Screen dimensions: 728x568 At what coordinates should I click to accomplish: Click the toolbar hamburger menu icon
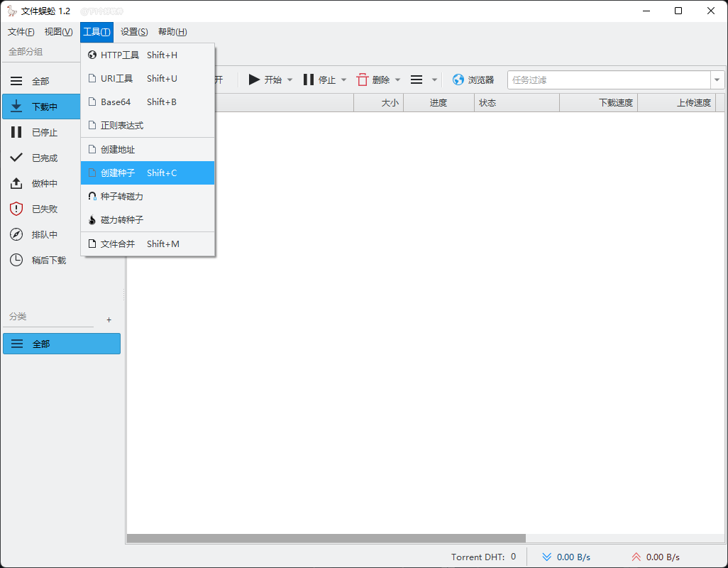[417, 80]
